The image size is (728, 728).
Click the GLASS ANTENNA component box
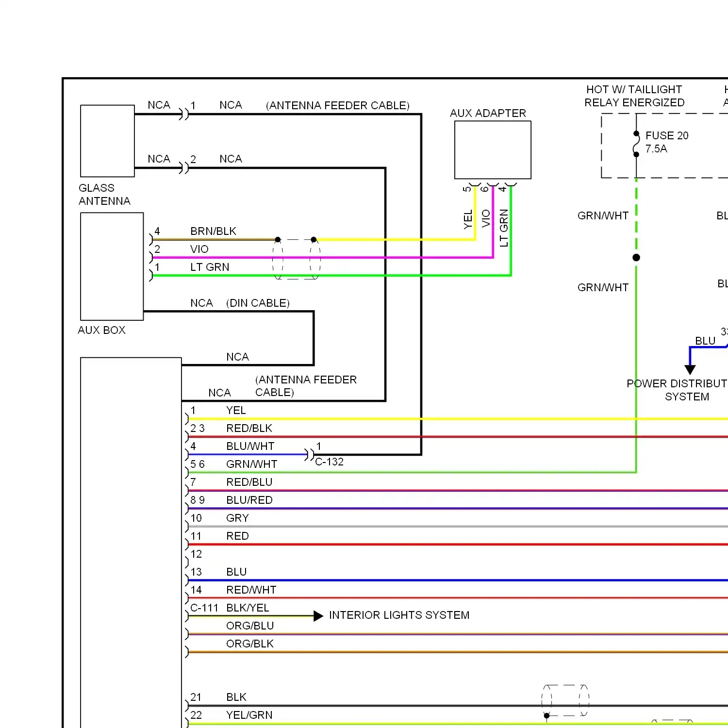(x=107, y=141)
